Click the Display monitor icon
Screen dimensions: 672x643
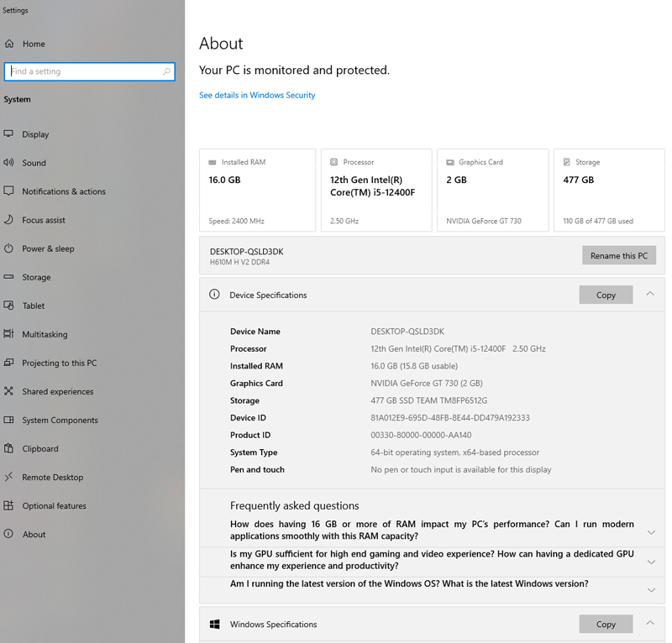pyautogui.click(x=8, y=133)
